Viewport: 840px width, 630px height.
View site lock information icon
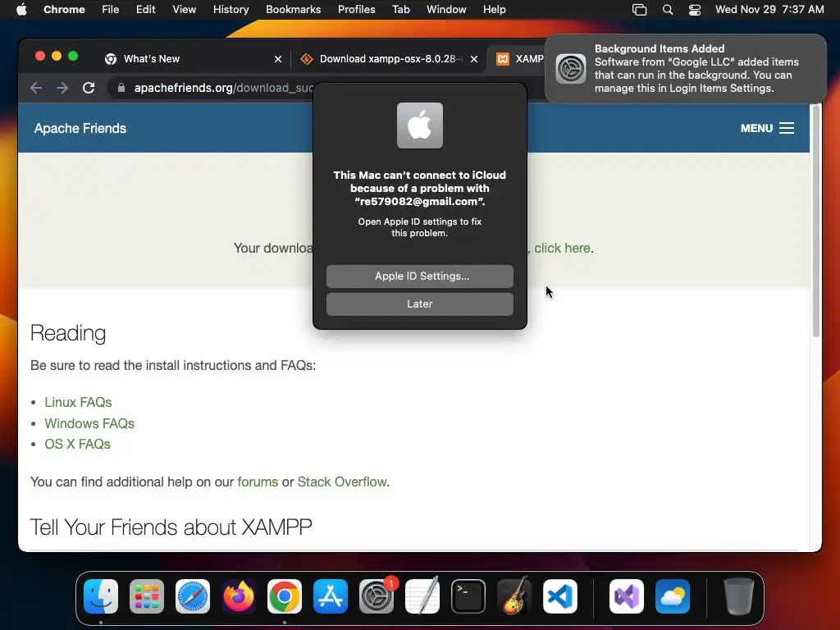(x=121, y=88)
